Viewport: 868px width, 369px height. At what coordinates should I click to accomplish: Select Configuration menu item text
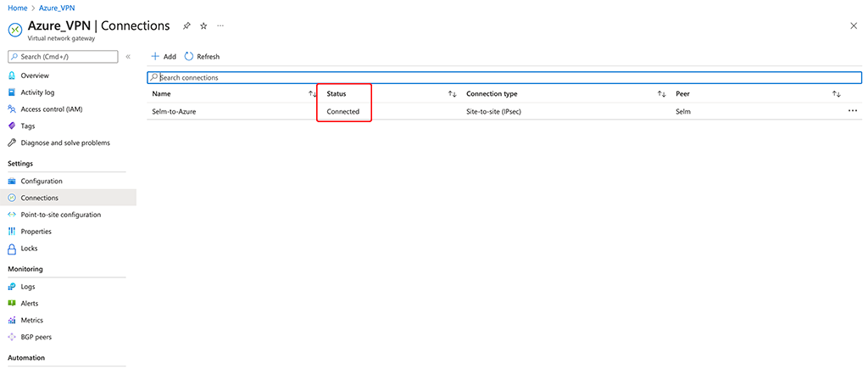(42, 182)
